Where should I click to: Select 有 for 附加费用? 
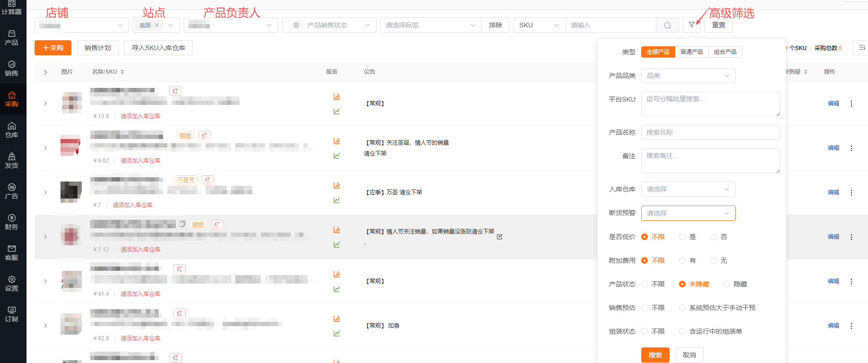pos(682,260)
